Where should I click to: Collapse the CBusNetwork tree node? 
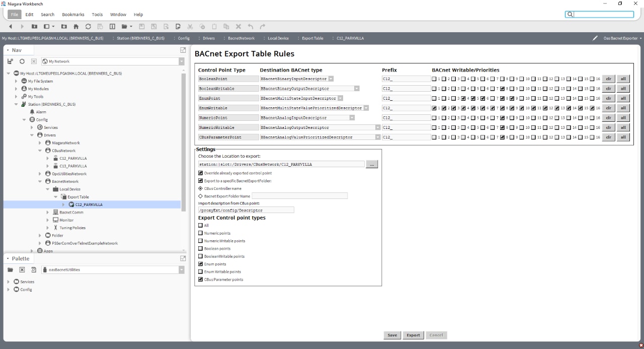click(x=40, y=151)
